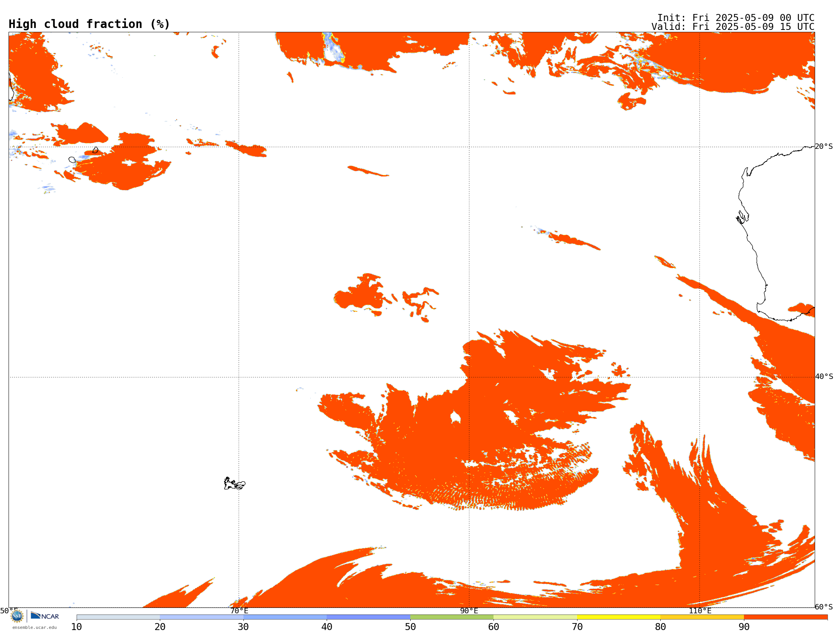
Task: Click the Kerguelen island outline near 70°E
Action: [234, 484]
